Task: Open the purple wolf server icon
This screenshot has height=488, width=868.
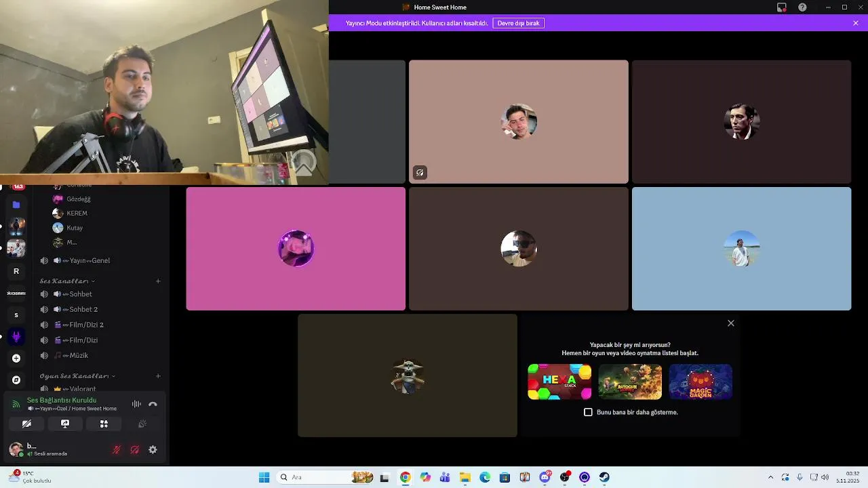Action: pyautogui.click(x=16, y=336)
